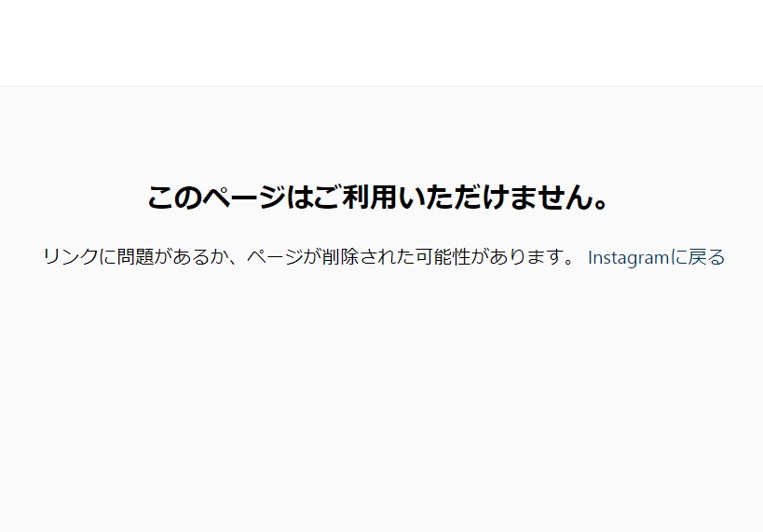Viewport: 763px width, 532px height.
Task: Click the bold page-unavailable title text
Action: 378,198
